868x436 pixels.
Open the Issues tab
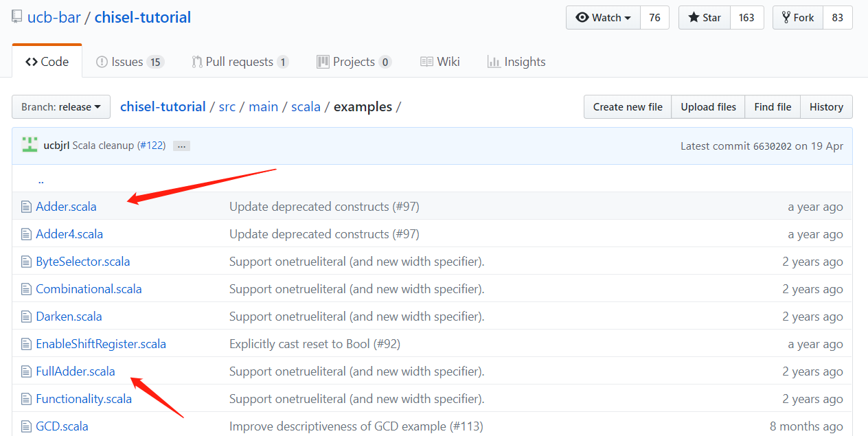click(x=130, y=62)
